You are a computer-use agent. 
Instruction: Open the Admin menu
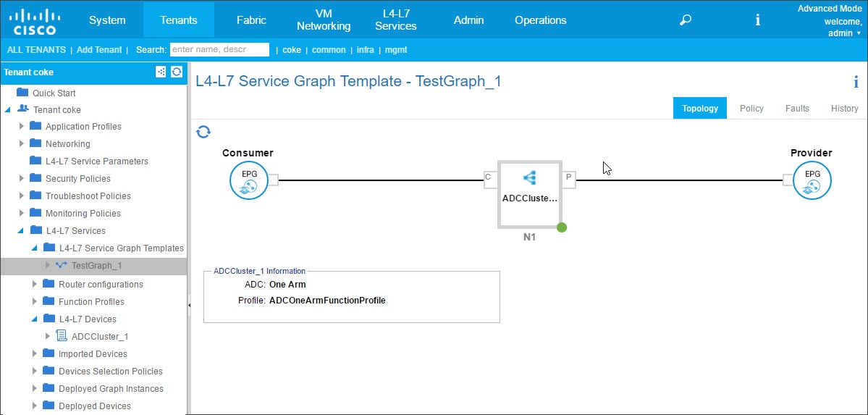tap(469, 20)
